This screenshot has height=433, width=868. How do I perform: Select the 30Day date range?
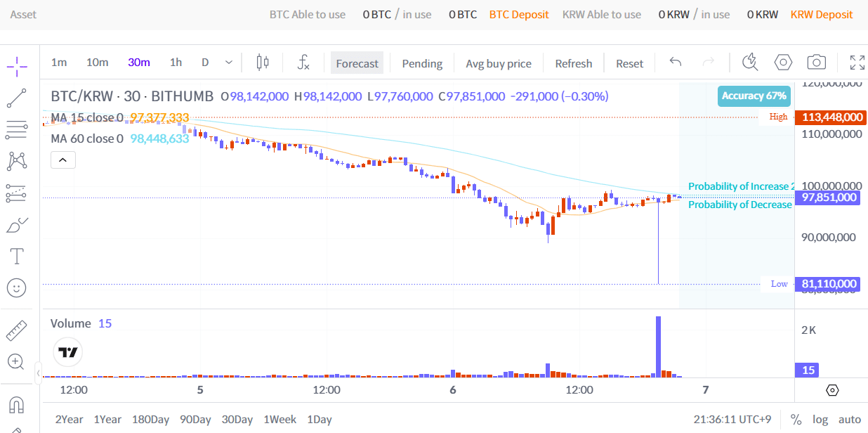point(237,420)
